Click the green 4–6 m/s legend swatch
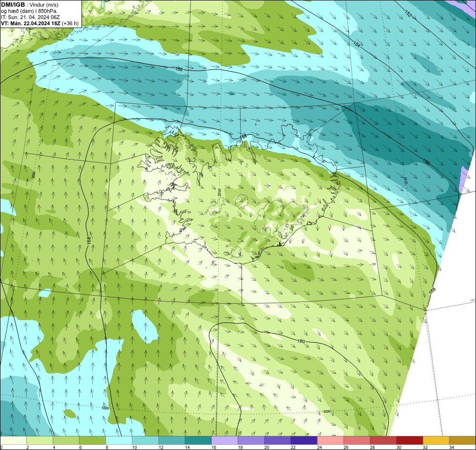The height and width of the screenshot is (450, 476). point(66,440)
